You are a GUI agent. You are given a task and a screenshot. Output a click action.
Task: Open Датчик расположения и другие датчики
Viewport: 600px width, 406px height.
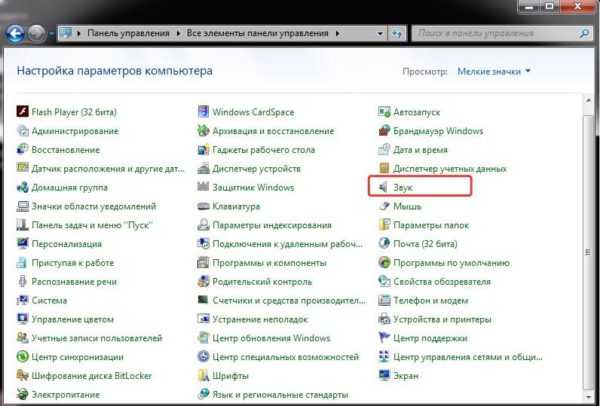[x=101, y=168]
